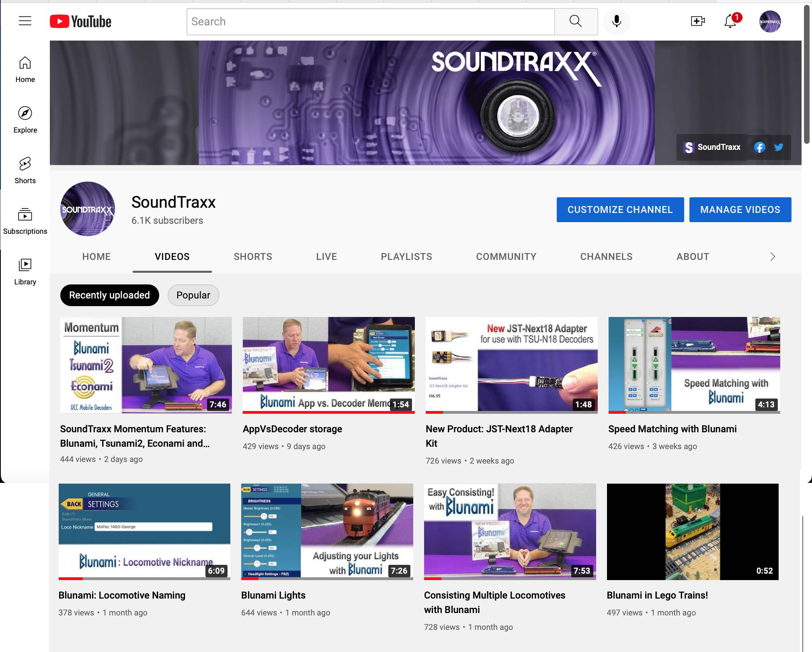Open Speed Matching with Blunami thumbnail
Viewport: 812px width, 652px height.
point(694,365)
